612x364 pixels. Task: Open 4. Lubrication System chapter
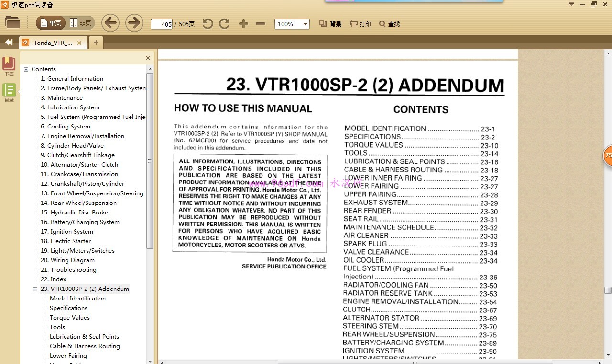[x=70, y=107]
